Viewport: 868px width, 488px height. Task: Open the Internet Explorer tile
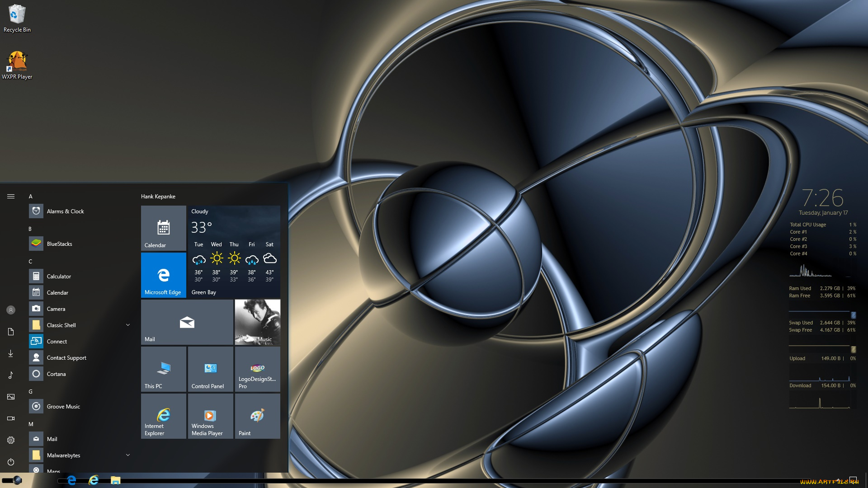tap(163, 416)
